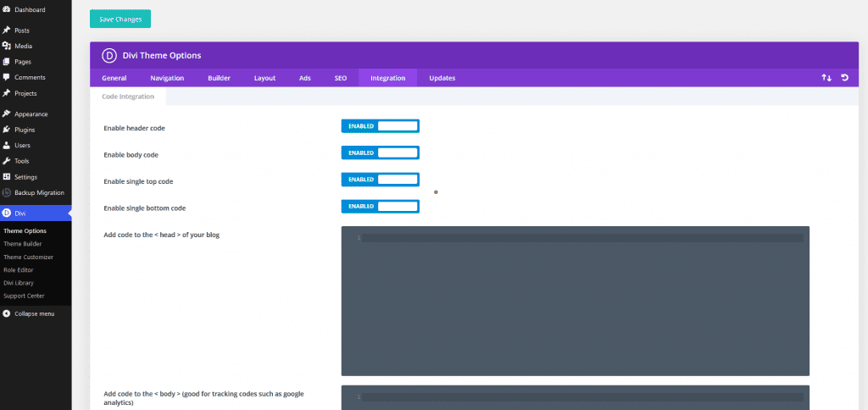Open the Support Center link
The image size is (868, 410).
click(24, 296)
